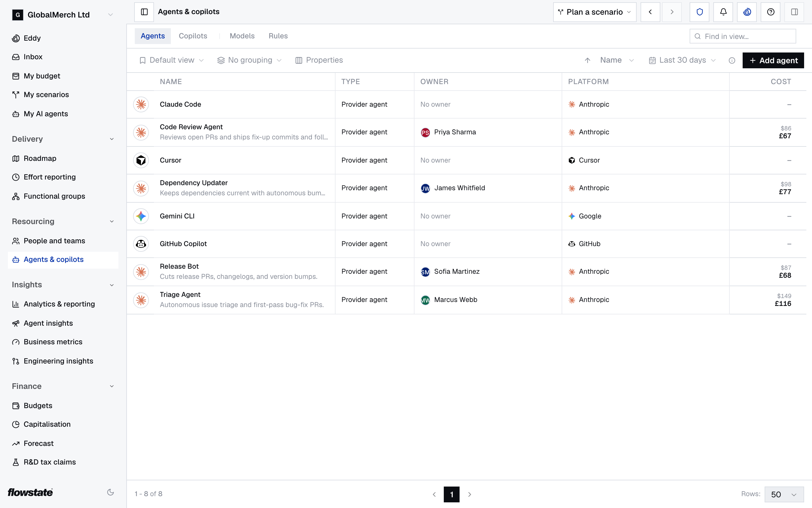Open the Code Review Agent row
Screen dimensions: 812x508
click(466, 132)
